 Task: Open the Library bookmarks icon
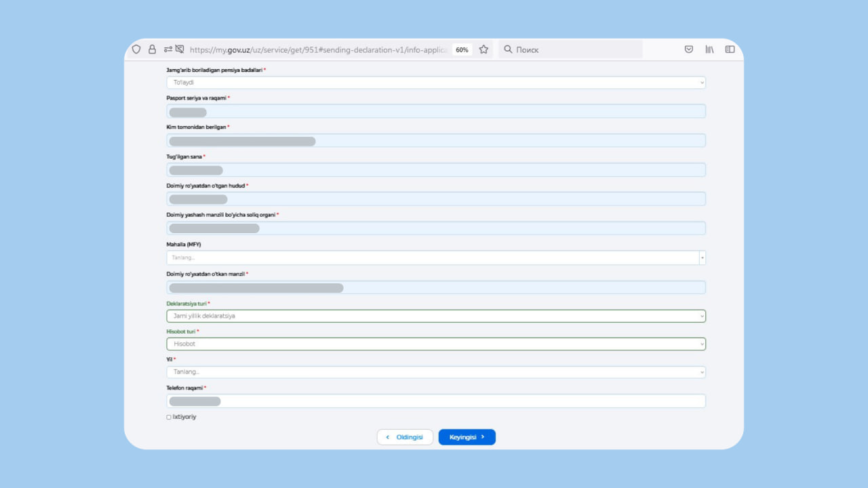tap(709, 49)
